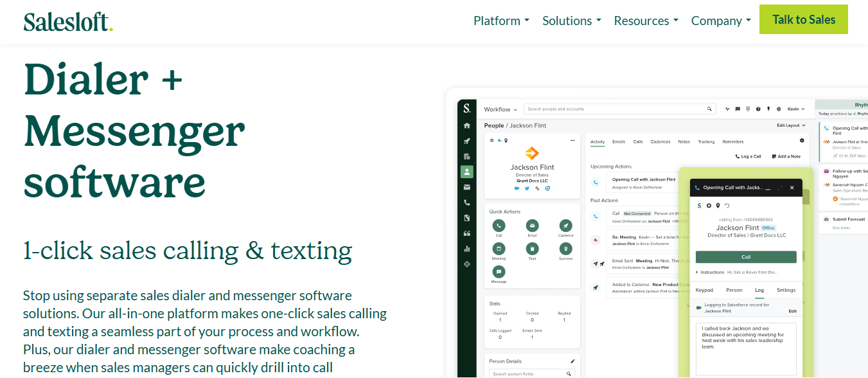Image resolution: width=868 pixels, height=378 pixels.
Task: Start a Call from Quick Actions
Action: point(499,226)
